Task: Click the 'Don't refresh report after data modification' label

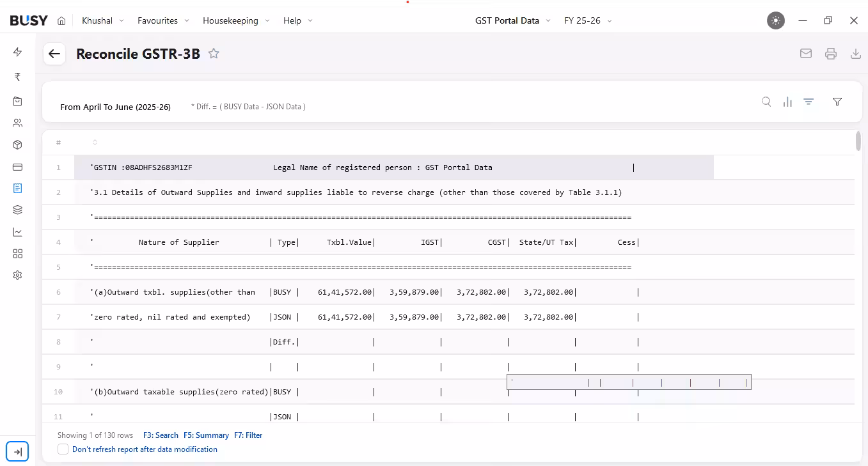Action: (x=145, y=449)
